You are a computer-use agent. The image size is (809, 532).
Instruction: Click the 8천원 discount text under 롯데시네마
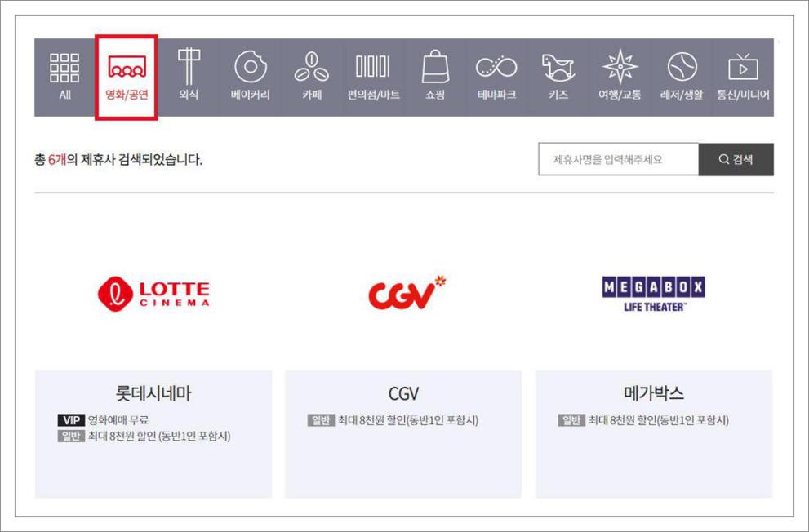[x=159, y=436]
